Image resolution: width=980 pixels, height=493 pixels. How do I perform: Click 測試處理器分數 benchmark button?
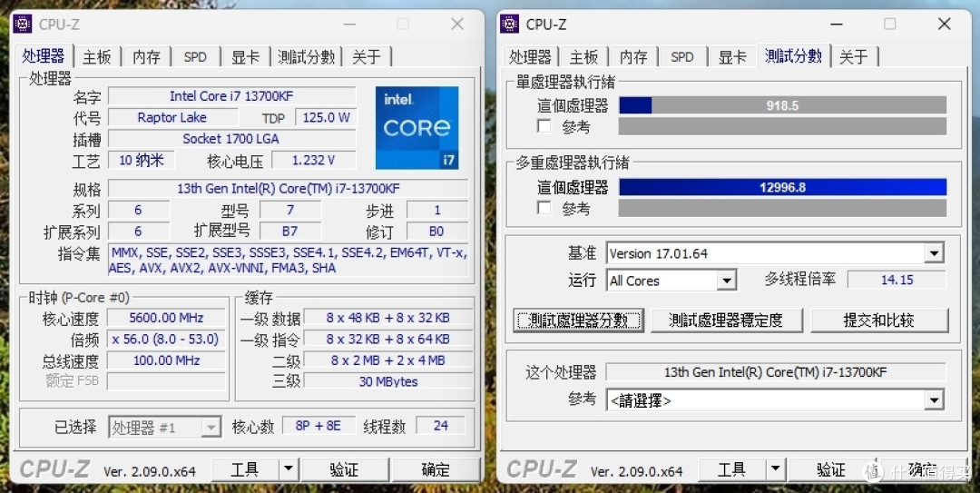click(x=578, y=320)
